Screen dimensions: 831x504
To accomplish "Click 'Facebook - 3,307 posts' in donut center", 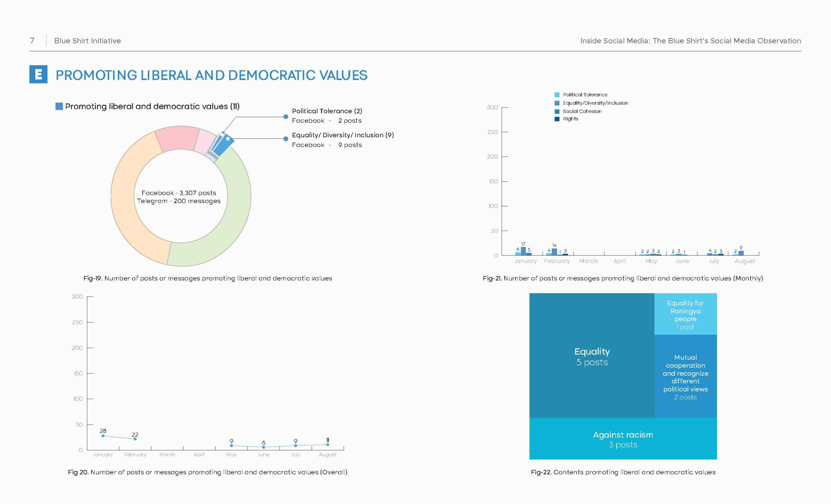I will (179, 193).
